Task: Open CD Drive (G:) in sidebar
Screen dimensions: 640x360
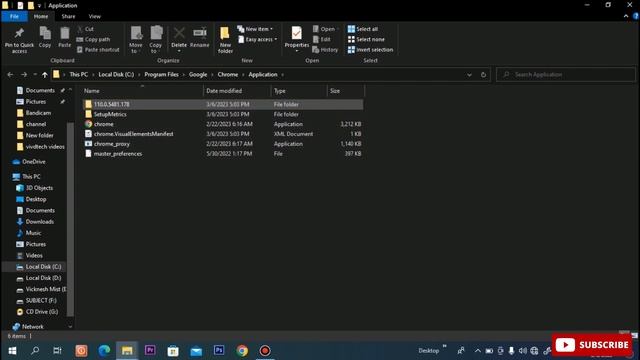Action: click(37, 312)
